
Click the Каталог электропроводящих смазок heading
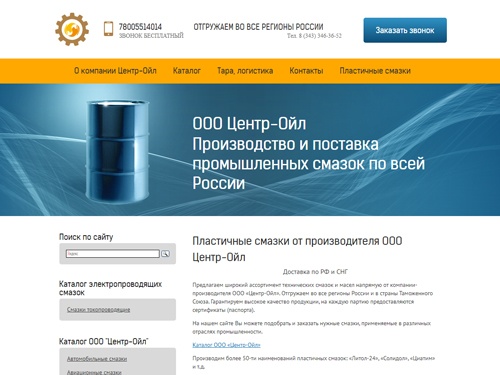(110, 288)
